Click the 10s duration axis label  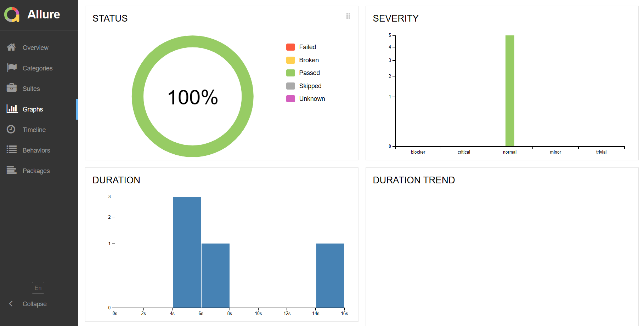[258, 314]
